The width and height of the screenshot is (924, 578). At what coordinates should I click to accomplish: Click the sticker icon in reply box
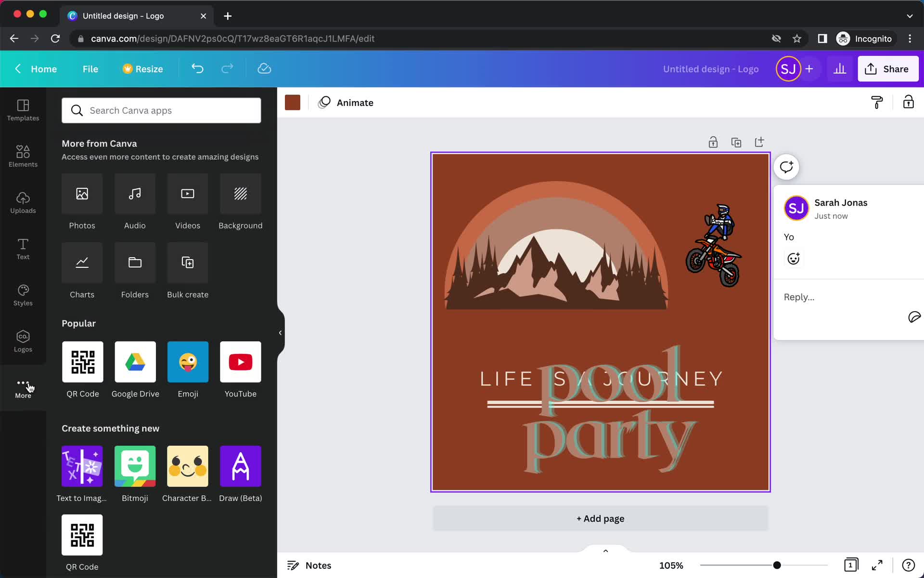pos(914,316)
